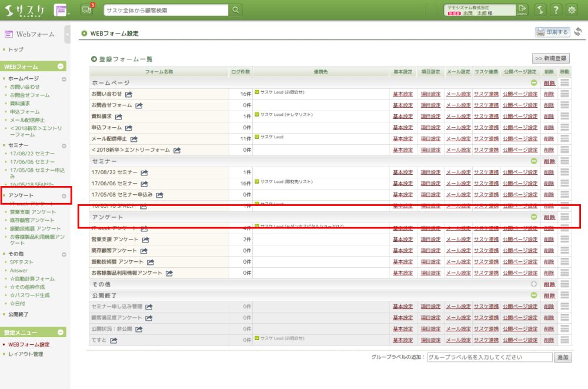Collapse 設定メニュー section in sidebar
Viewport: 588px width, 389px height.
click(x=62, y=333)
